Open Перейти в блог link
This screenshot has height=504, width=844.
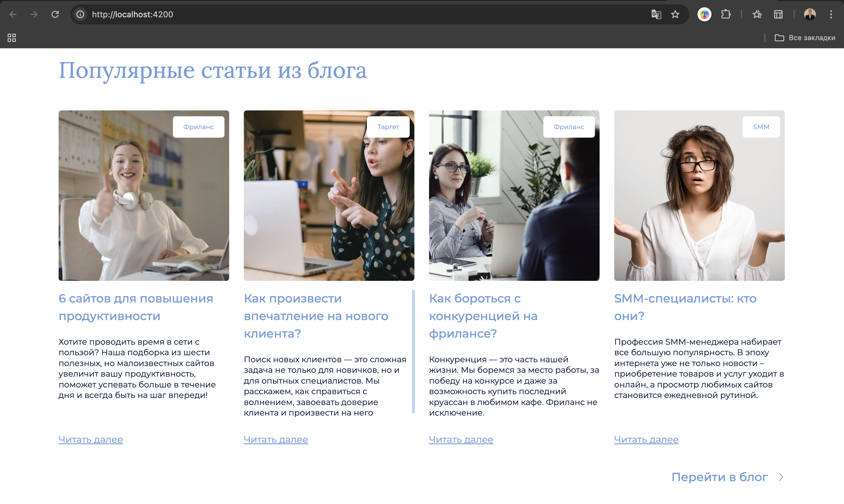coord(719,477)
